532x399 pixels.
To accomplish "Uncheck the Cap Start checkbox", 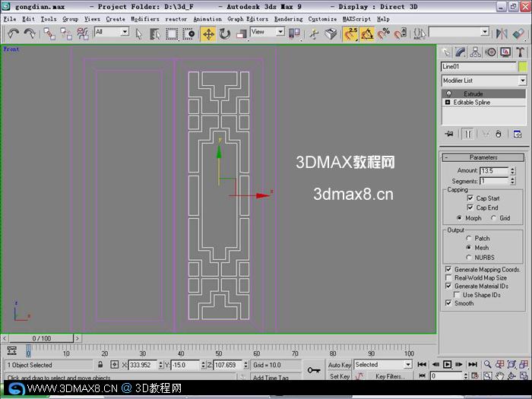I will [x=470, y=198].
